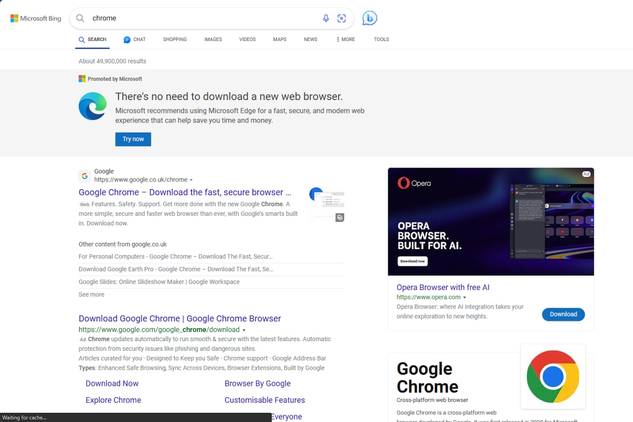Screen dimensions: 633x422
Task: Click Download now button inside Opera banner
Action: (413, 261)
